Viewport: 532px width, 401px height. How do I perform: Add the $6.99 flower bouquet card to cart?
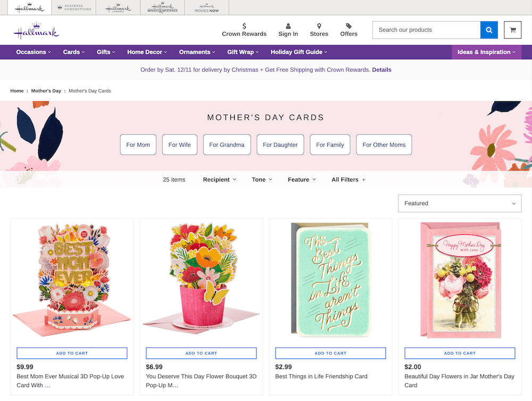201,353
